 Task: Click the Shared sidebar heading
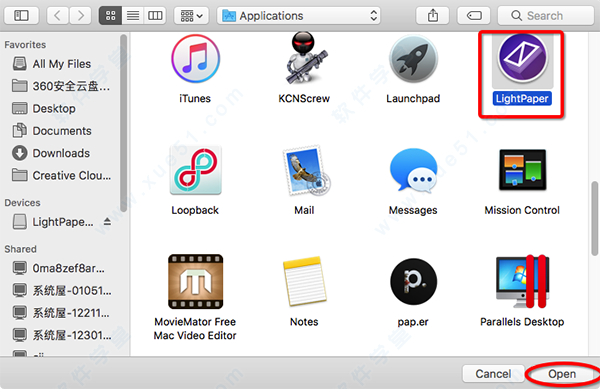pos(21,249)
